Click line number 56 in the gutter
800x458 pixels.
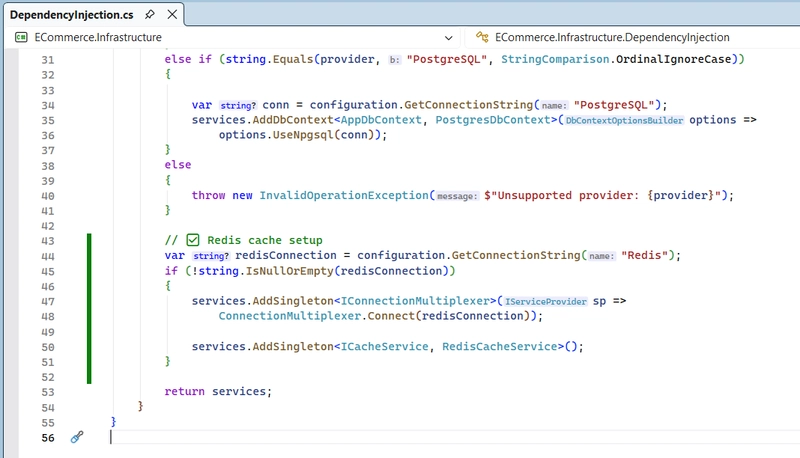pos(48,438)
